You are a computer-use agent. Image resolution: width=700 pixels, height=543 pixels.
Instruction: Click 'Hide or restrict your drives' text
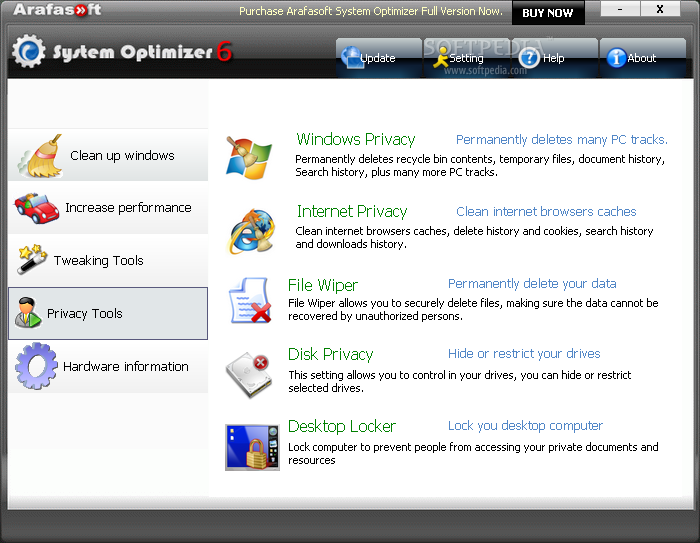click(524, 354)
